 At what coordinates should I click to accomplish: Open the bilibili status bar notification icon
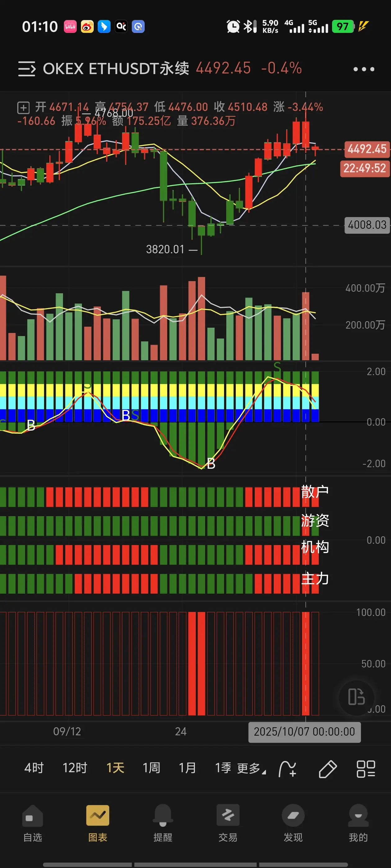click(x=70, y=27)
